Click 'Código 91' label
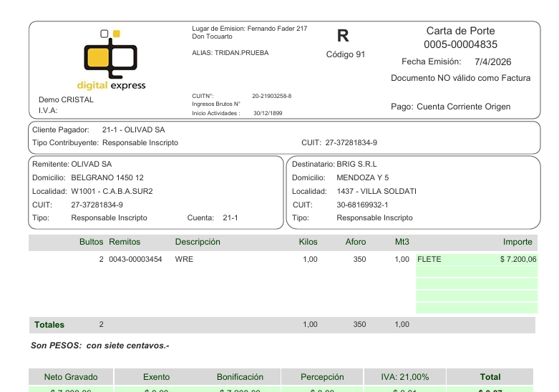 pyautogui.click(x=346, y=54)
